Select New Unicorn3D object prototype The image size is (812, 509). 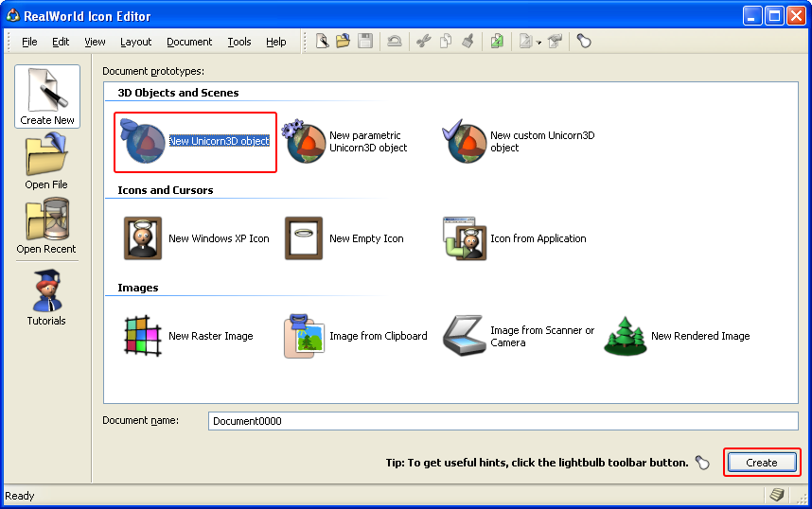coord(195,142)
